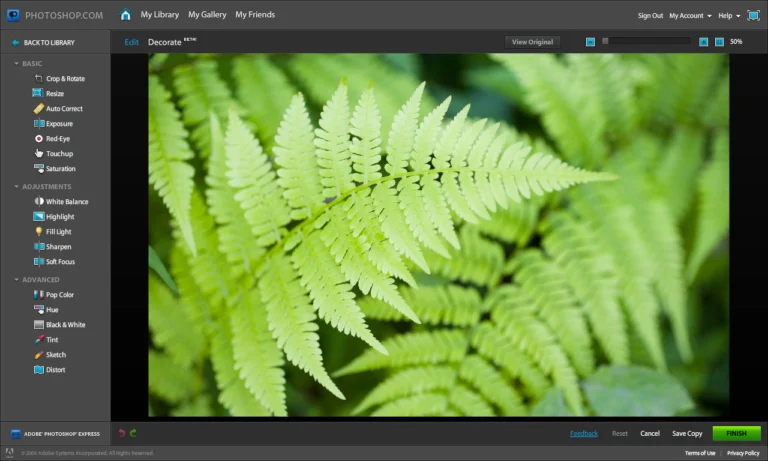Click the zoom in icon
This screenshot has height=461, width=768.
coord(703,42)
